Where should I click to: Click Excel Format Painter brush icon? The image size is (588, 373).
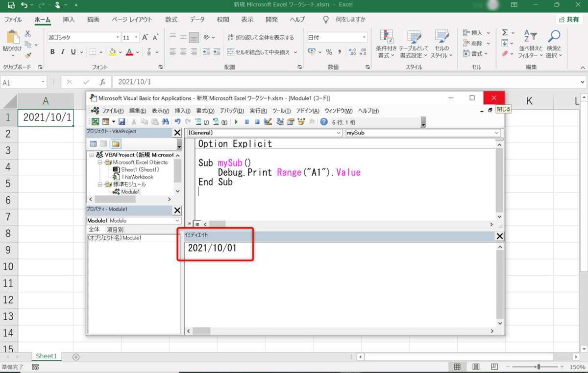(x=28, y=56)
